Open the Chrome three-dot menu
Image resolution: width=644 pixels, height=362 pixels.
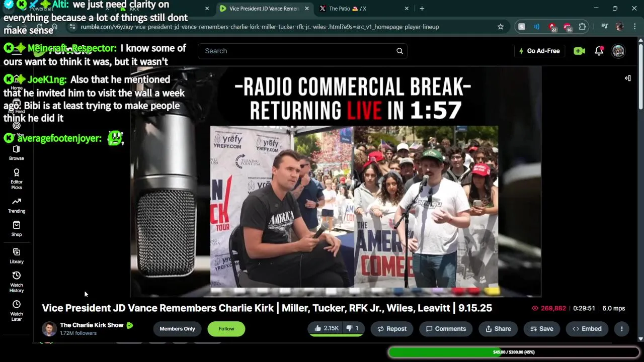click(634, 27)
